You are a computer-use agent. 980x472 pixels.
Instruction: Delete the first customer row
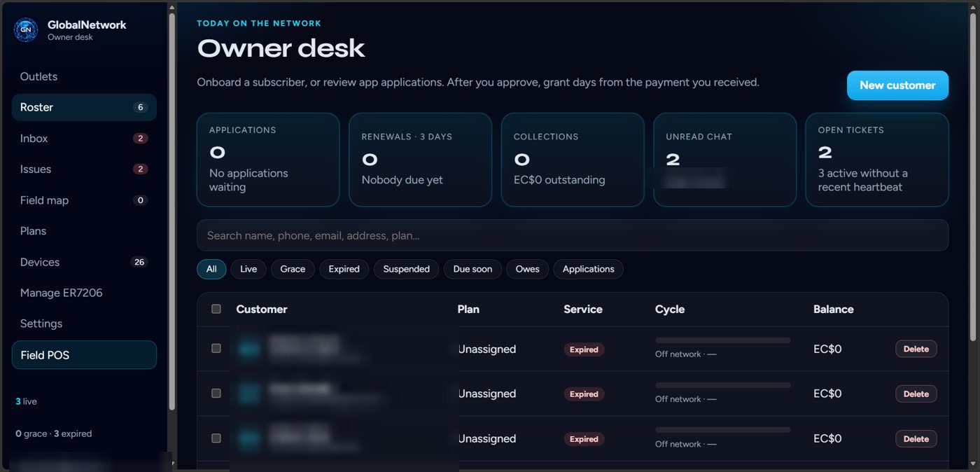coord(916,349)
